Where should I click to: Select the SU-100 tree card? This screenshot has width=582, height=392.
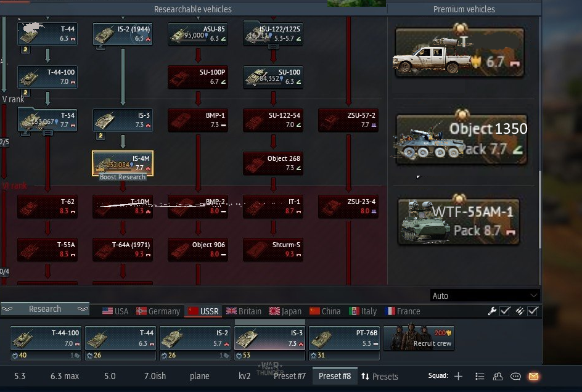273,77
